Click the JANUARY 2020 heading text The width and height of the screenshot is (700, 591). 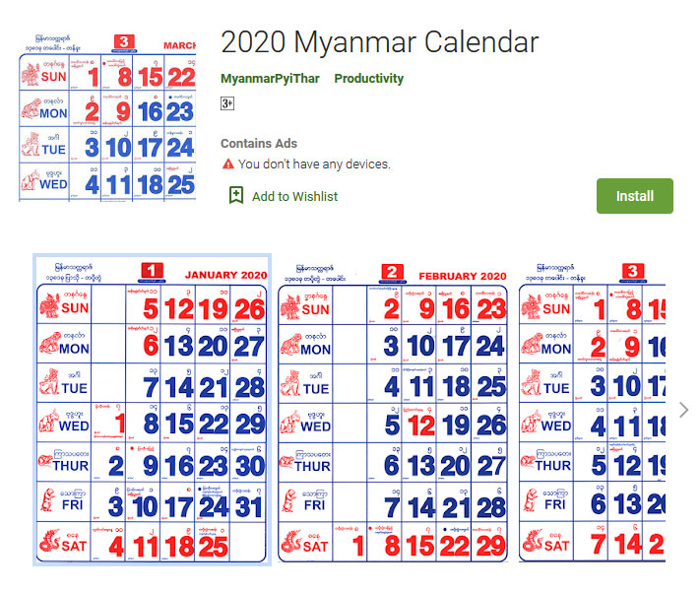click(x=225, y=275)
